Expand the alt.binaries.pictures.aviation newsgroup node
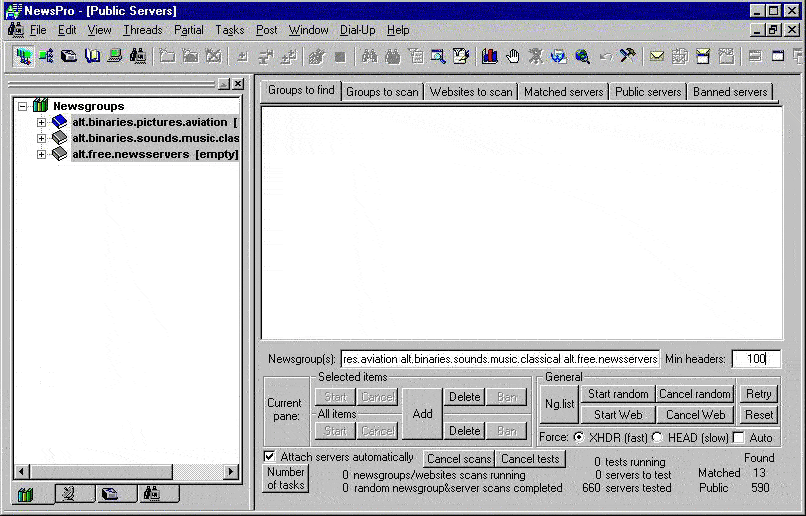 (x=42, y=122)
